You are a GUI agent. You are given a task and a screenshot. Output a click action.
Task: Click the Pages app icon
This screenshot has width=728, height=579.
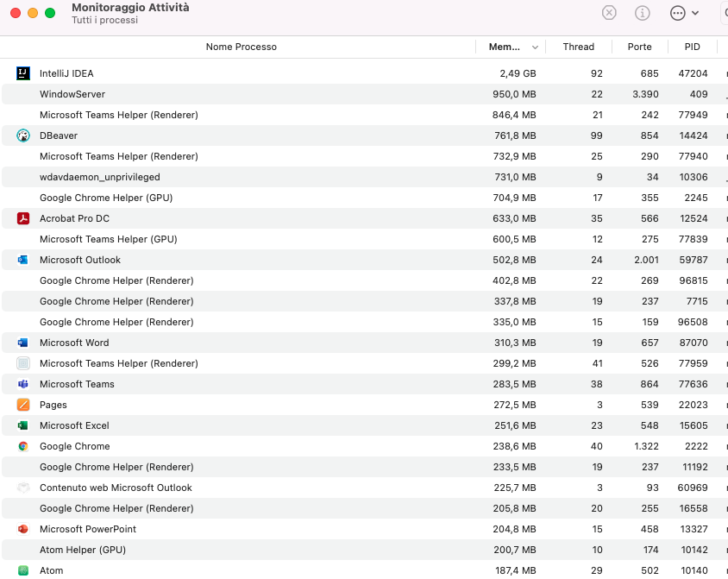click(23, 405)
